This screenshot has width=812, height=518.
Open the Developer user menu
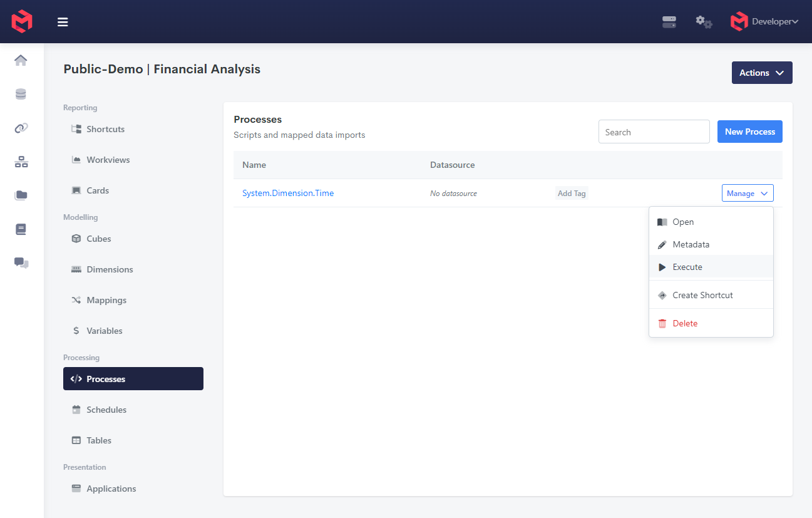point(765,22)
